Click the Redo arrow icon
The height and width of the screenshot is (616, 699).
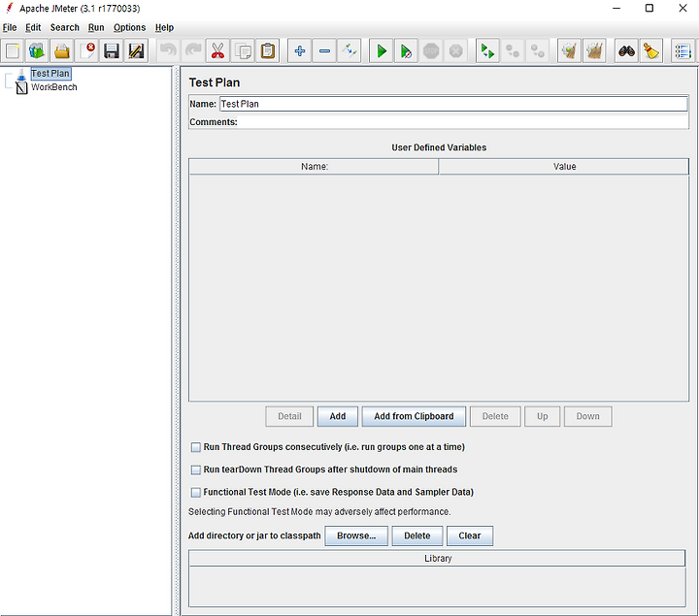(193, 50)
